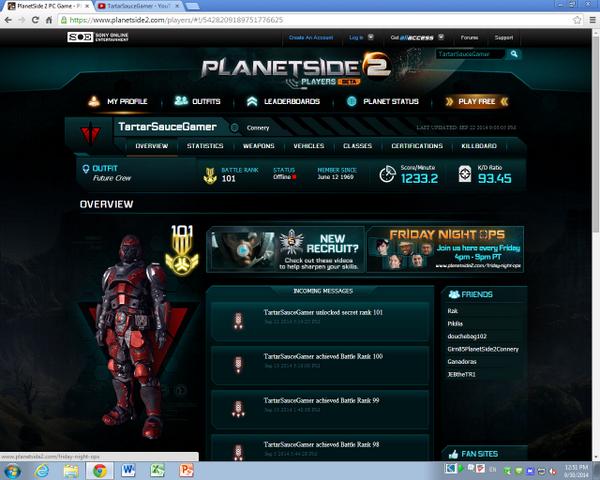
Task: Click the secret rank 101 message icon
Action: pyautogui.click(x=238, y=320)
